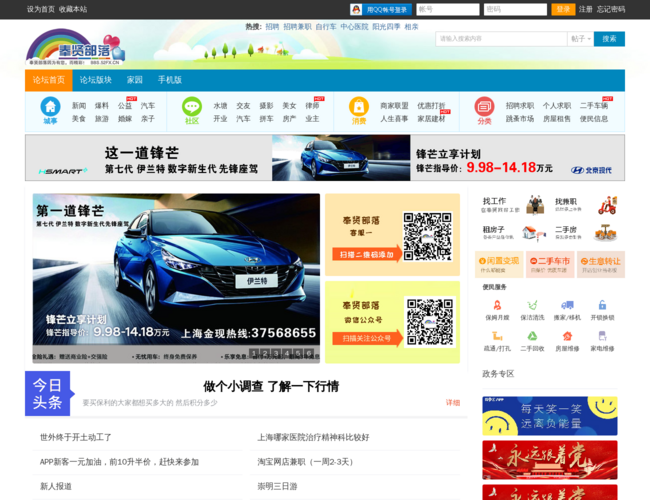Focus the 帐号 account input field

[x=448, y=9]
